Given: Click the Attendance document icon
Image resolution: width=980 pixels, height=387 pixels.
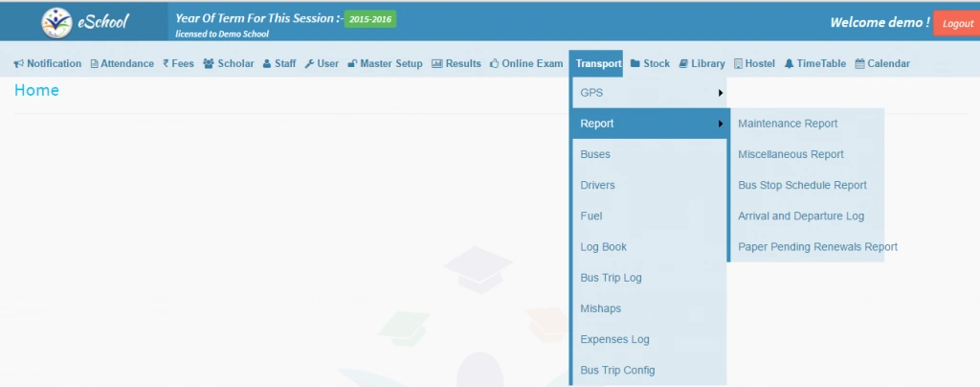Looking at the screenshot, I should (94, 64).
